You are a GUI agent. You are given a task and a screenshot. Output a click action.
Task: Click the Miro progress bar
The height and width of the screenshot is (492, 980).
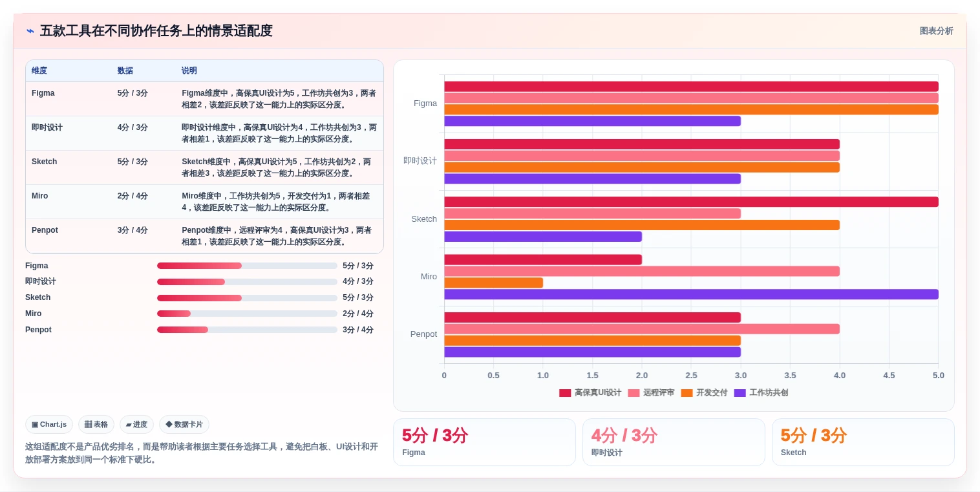coord(247,314)
